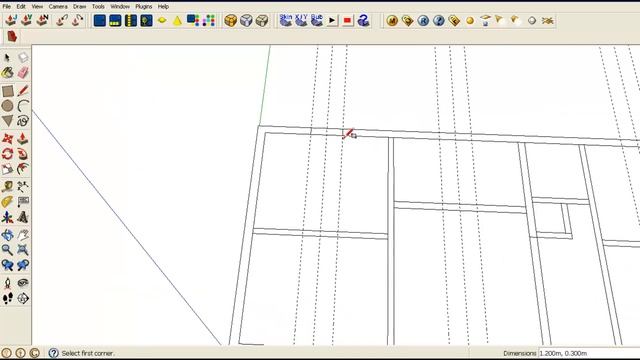The width and height of the screenshot is (640, 360).
Task: Open the View menu
Action: tap(37, 7)
